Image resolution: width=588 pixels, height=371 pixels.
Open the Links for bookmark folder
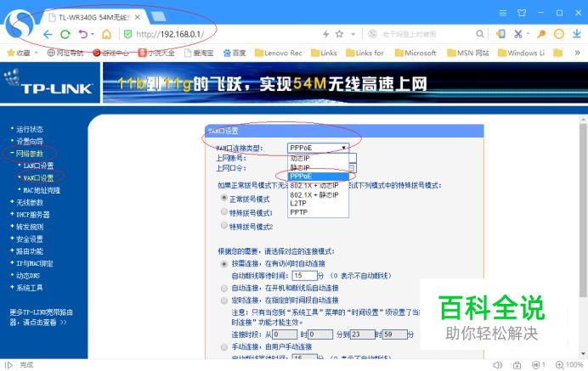(x=365, y=53)
